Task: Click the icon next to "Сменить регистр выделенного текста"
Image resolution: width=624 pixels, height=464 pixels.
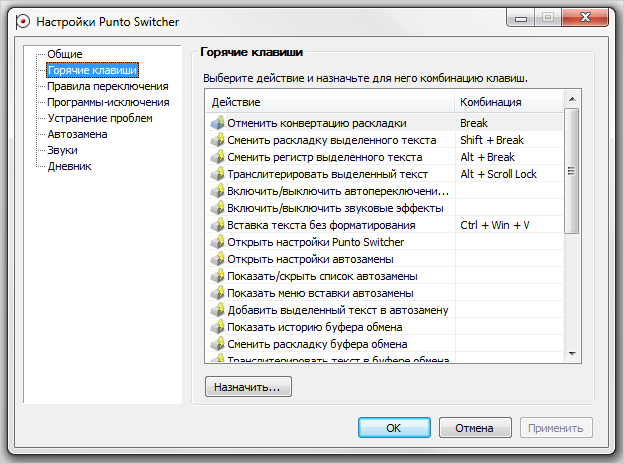Action: coord(217,157)
